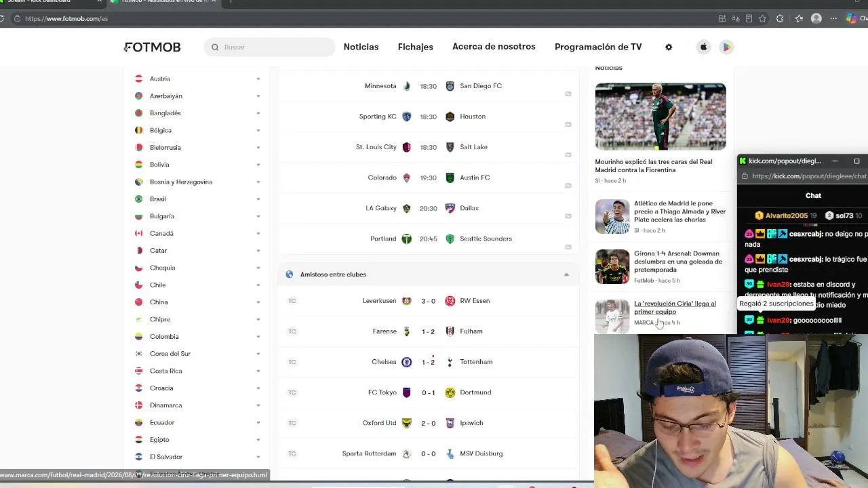Open the browser profile avatar

coord(816,19)
